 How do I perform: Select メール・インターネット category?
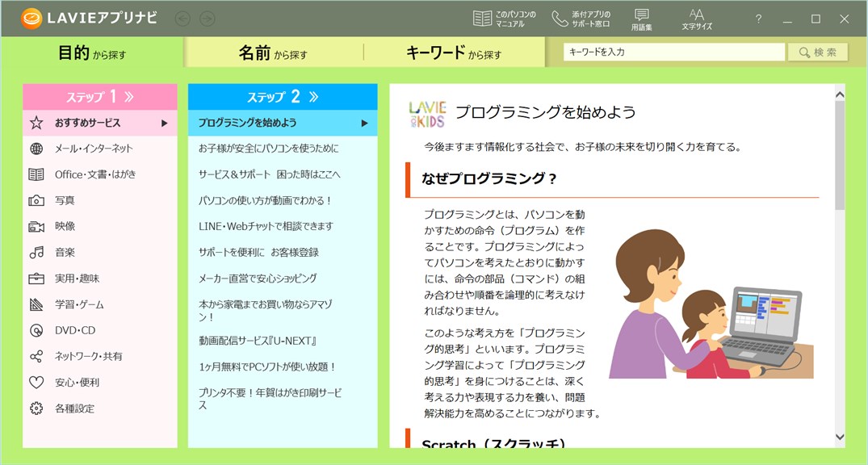(x=100, y=149)
